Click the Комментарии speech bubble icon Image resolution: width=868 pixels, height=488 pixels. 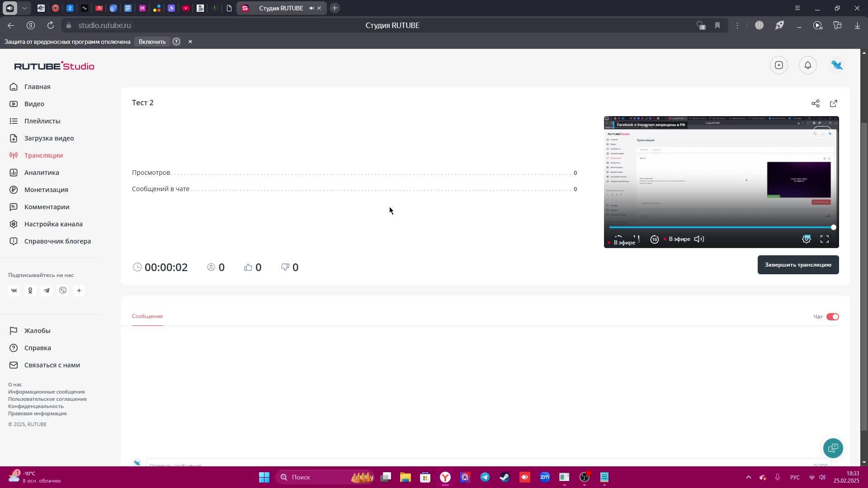pyautogui.click(x=14, y=207)
